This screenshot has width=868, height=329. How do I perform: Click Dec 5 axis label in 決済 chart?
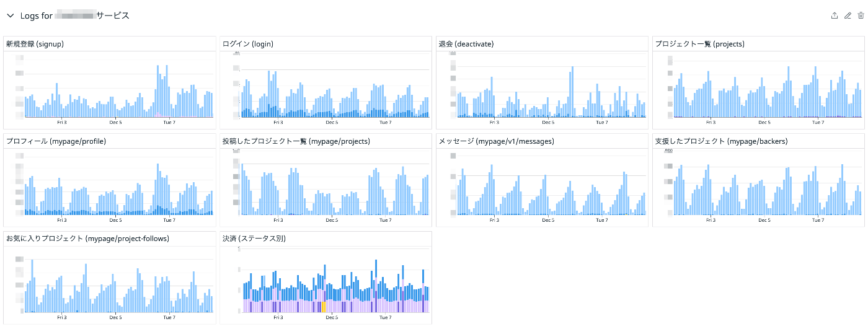tap(331, 317)
